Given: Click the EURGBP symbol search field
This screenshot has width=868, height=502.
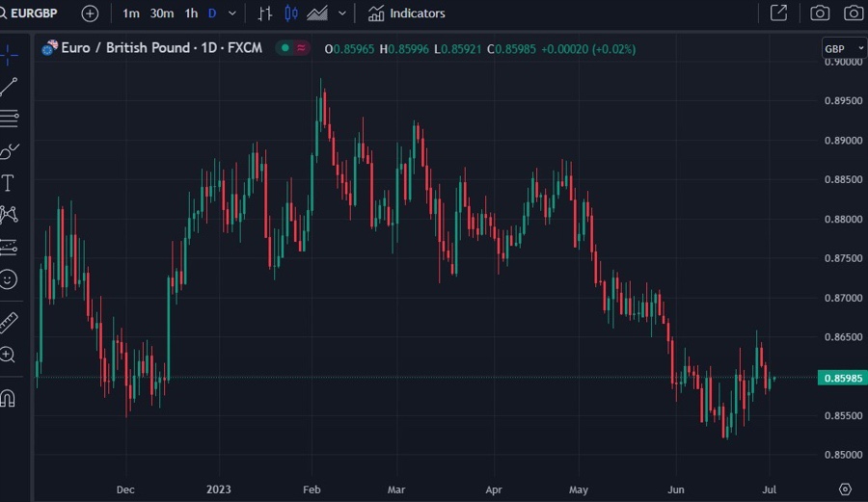Looking at the screenshot, I should click(x=34, y=13).
